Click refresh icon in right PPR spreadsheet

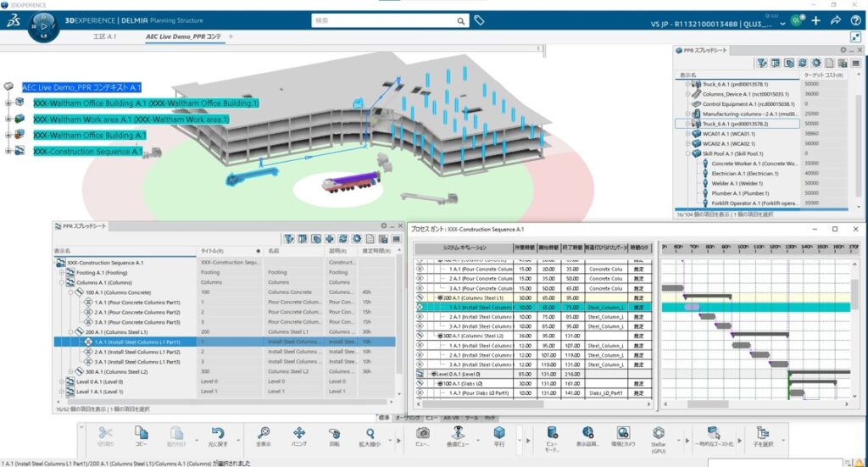point(803,63)
